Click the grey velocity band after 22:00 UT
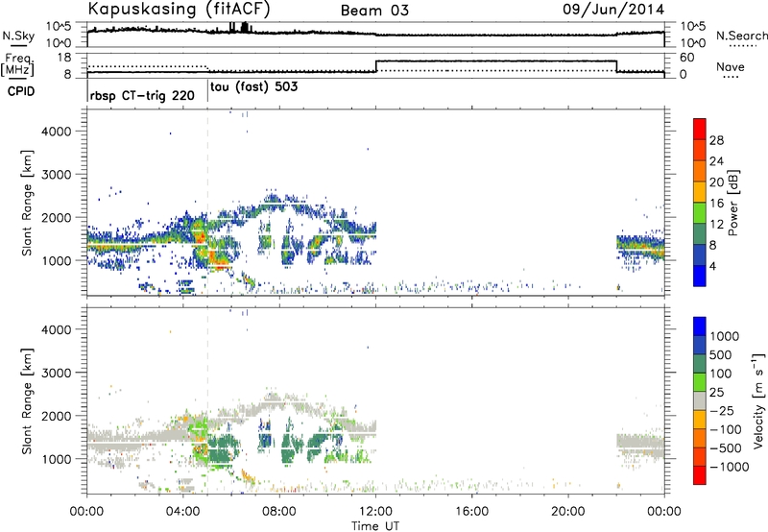 [640, 447]
